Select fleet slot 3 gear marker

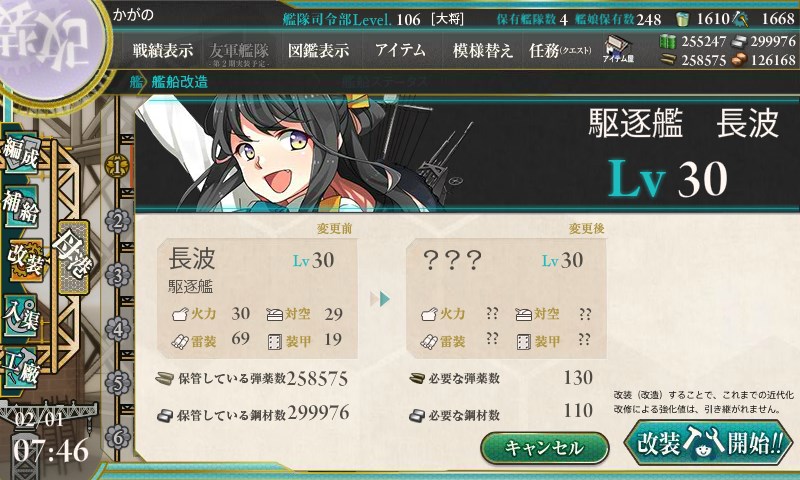[x=117, y=275]
